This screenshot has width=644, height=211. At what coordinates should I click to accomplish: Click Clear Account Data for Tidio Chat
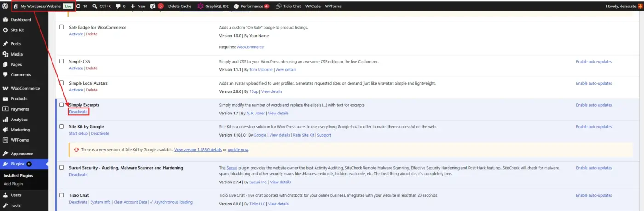point(130,202)
